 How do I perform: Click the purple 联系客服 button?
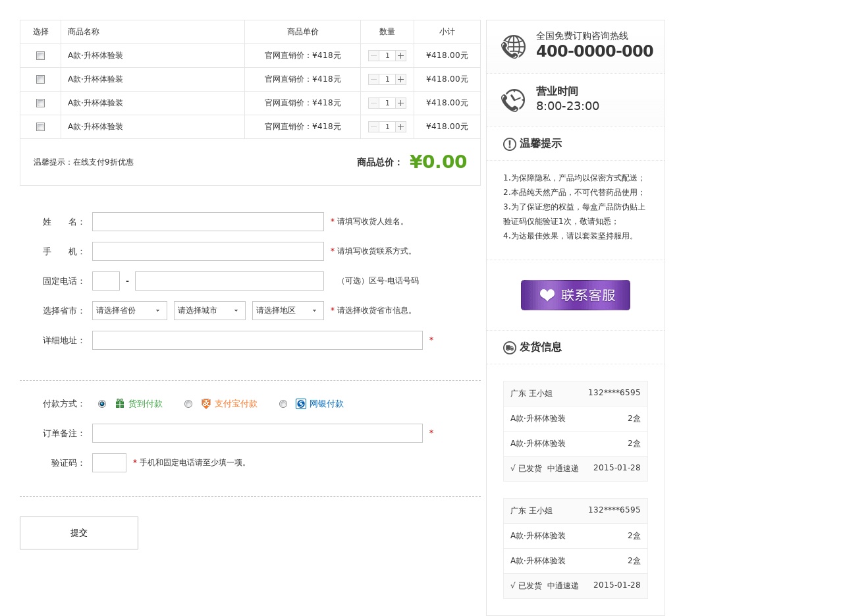576,295
